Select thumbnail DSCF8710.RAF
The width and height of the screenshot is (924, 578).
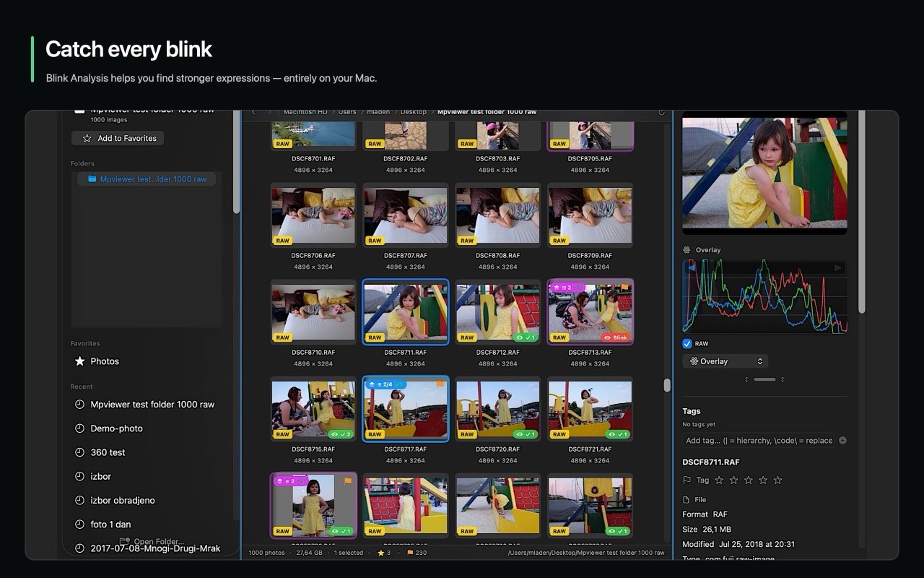coord(313,312)
